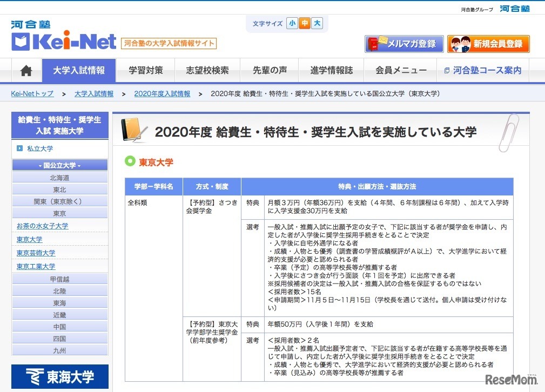Expand the 甲信越 region
The image size is (545, 392).
(60, 279)
